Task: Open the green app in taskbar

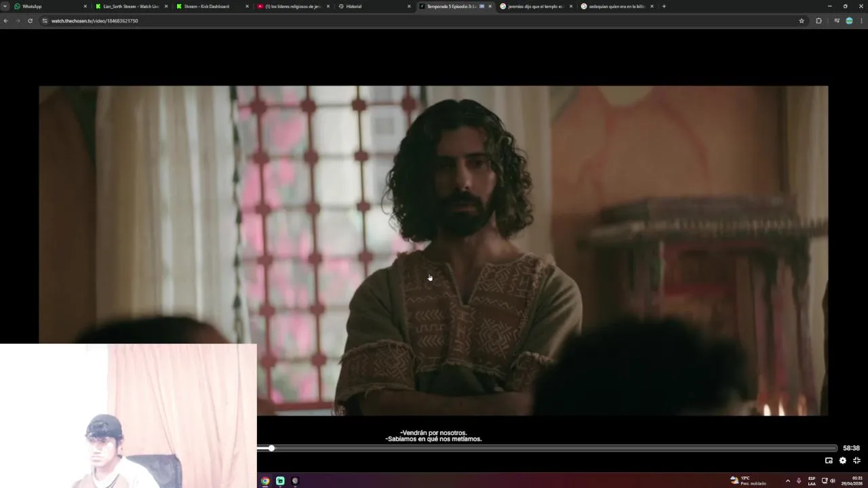Action: [280, 481]
